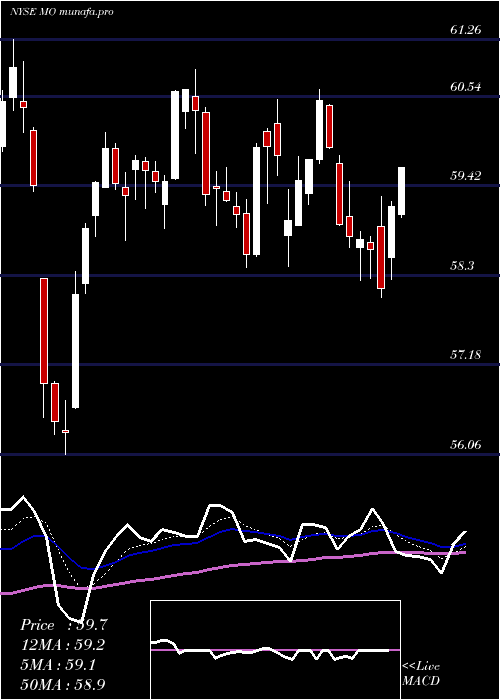The width and height of the screenshot is (500, 700).
Task: Click inside the Live MACD mini chart box
Action: tap(275, 650)
